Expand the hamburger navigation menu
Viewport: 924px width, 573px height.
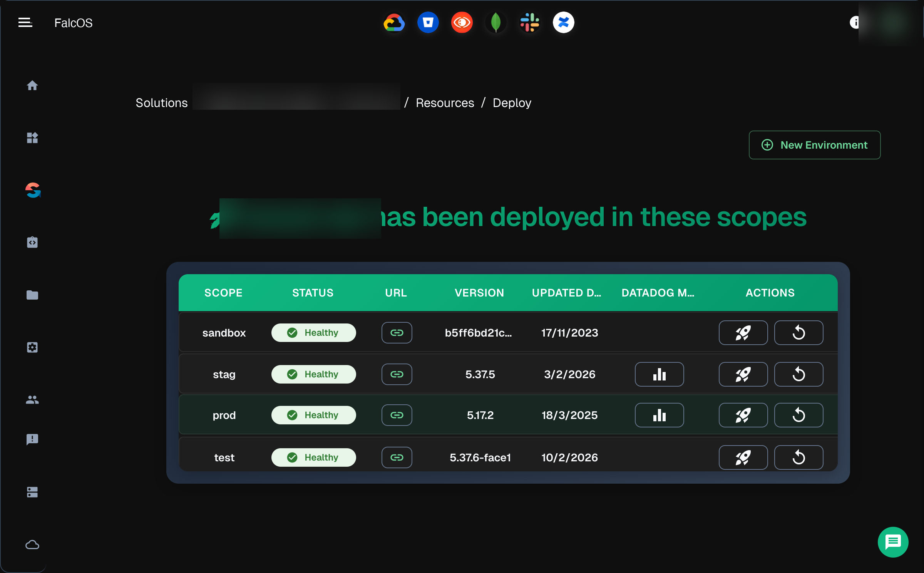click(x=25, y=22)
